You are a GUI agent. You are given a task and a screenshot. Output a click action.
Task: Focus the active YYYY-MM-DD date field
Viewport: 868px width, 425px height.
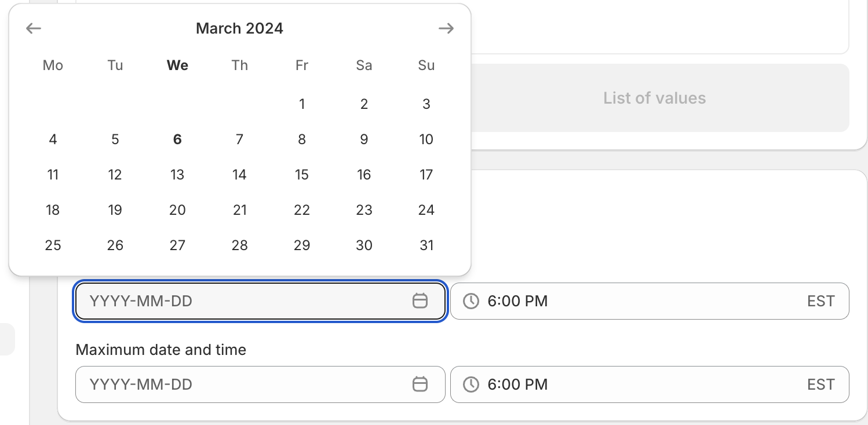coord(243,301)
